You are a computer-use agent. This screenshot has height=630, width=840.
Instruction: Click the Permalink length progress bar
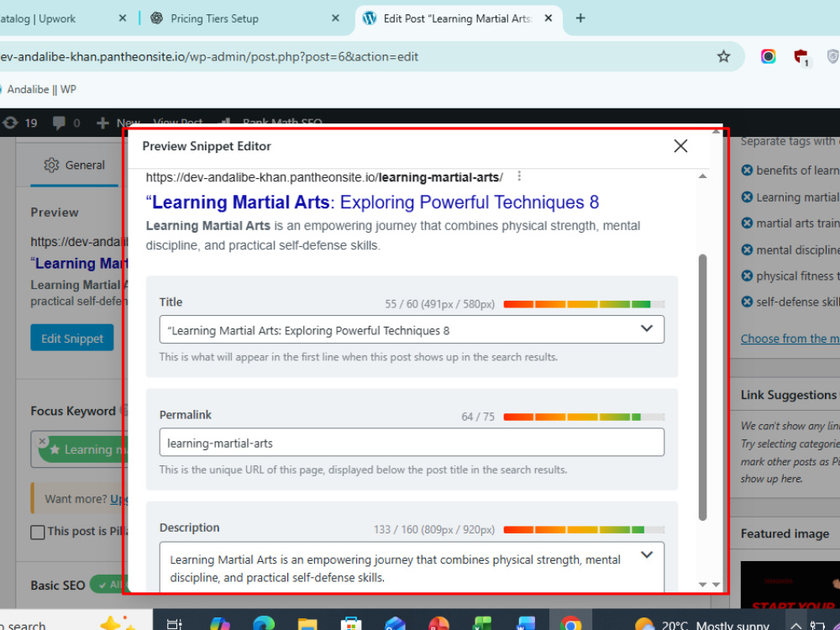584,417
